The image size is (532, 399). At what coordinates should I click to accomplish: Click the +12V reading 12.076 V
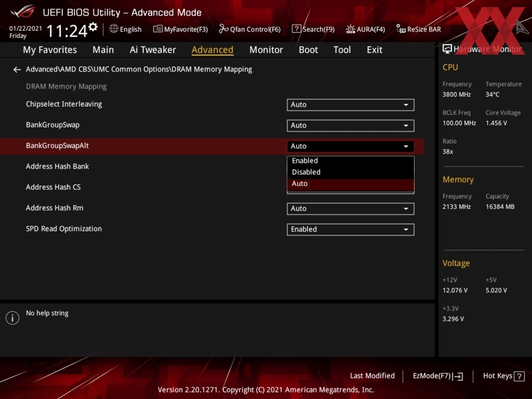pos(455,290)
